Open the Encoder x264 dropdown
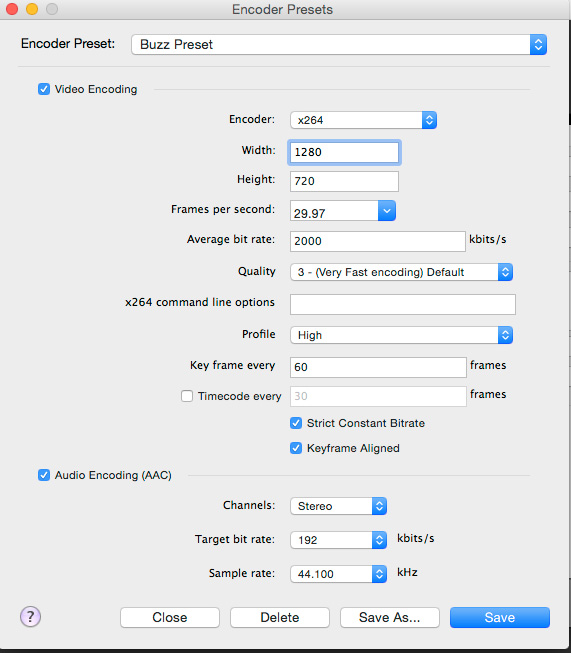Screen dimensions: 571x653 363,120
